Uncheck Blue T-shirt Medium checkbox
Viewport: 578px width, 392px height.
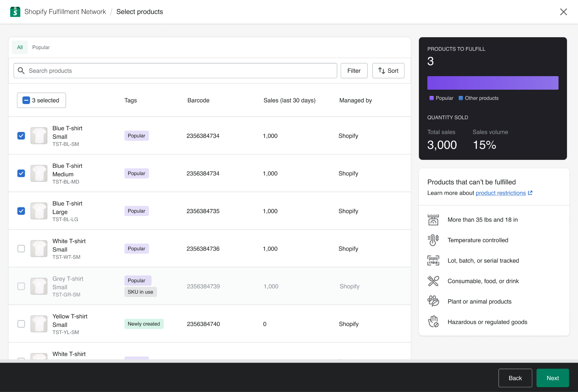pos(21,173)
